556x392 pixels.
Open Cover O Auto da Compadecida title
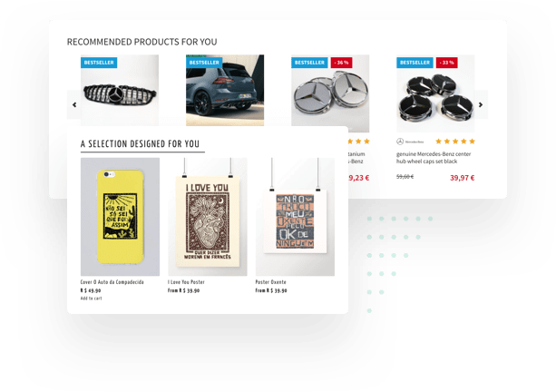point(112,282)
